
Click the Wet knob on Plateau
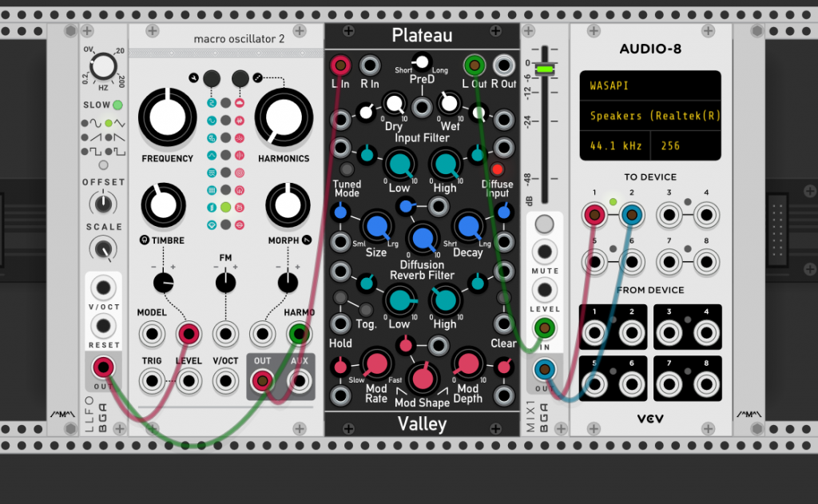(449, 103)
